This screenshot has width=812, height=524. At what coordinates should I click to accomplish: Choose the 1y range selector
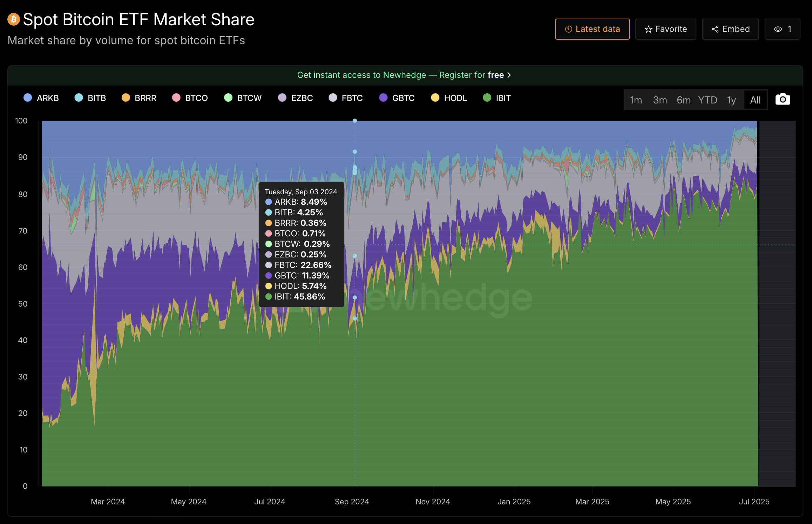732,100
